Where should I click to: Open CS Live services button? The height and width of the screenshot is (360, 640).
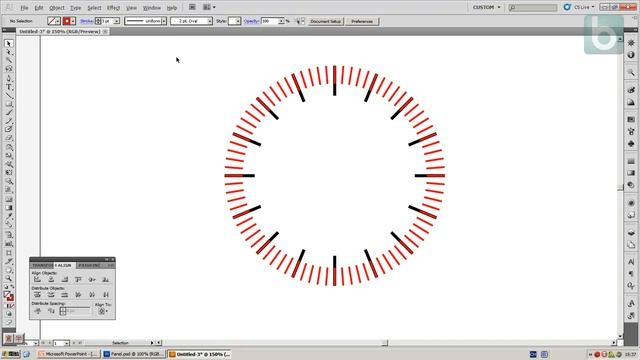pos(580,7)
